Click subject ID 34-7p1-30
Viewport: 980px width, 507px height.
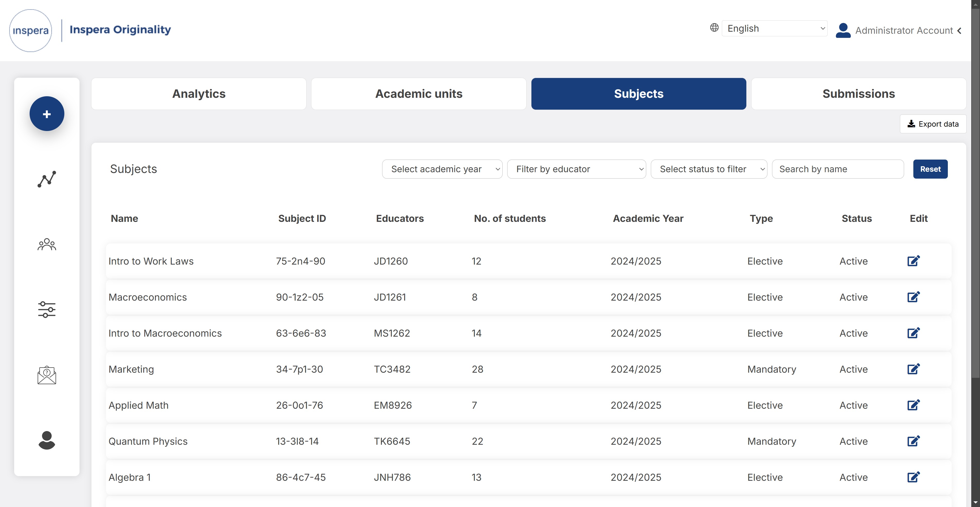tap(299, 369)
